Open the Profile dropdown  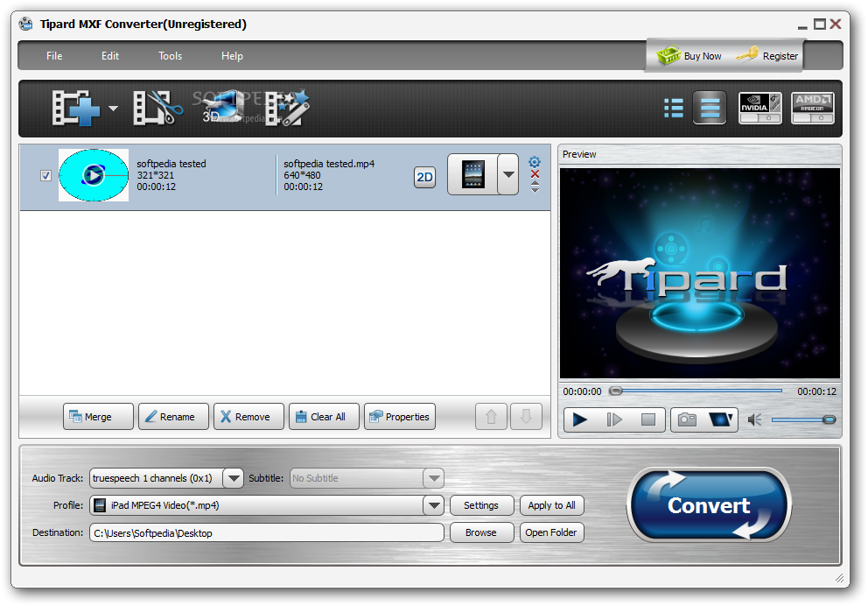433,505
